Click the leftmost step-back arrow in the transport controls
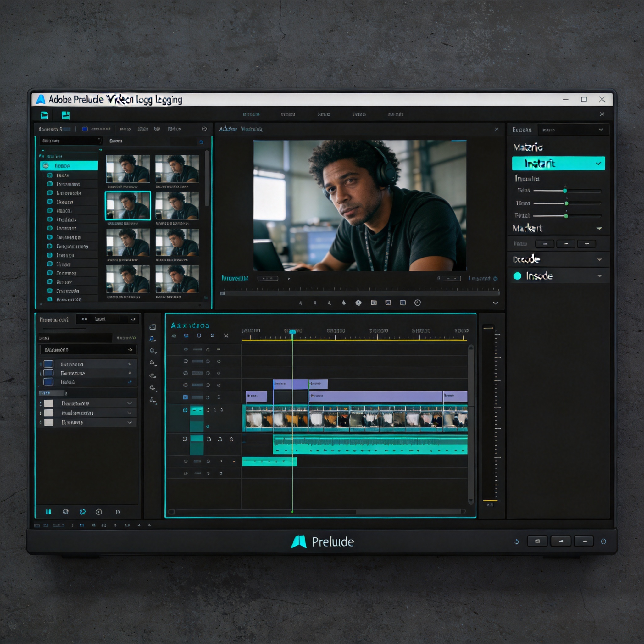 pyautogui.click(x=300, y=303)
